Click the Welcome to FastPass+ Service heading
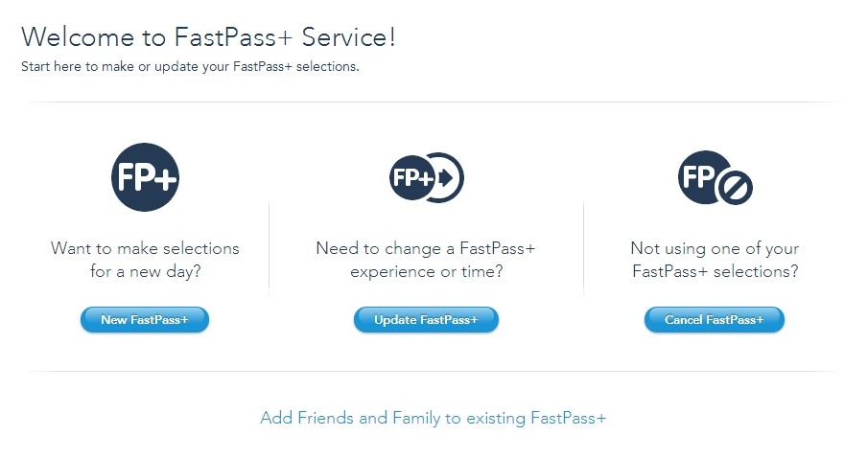 (208, 38)
